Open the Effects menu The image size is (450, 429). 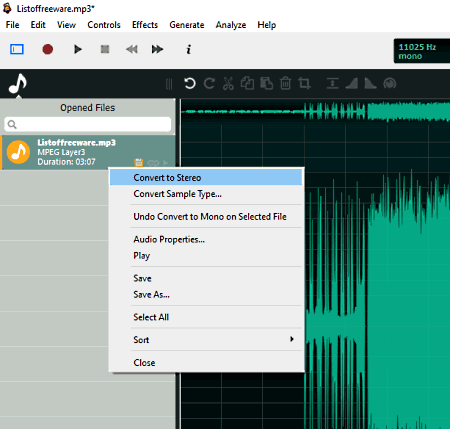click(x=145, y=25)
